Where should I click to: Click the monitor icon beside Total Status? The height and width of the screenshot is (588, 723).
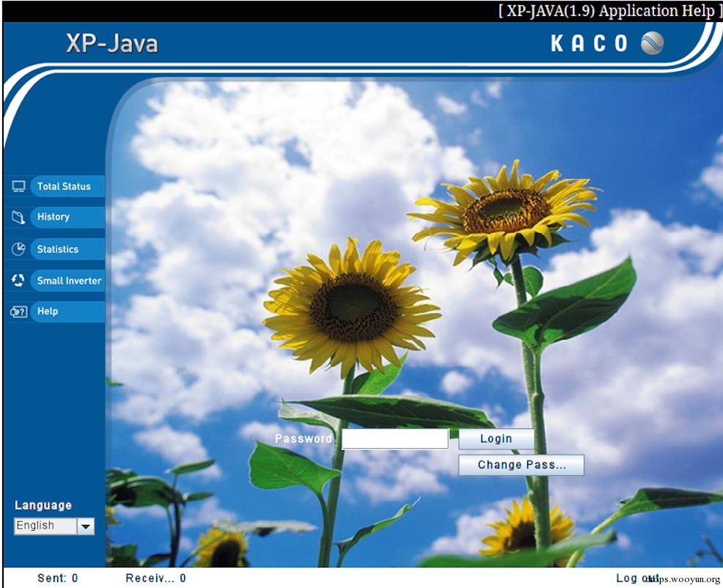(x=18, y=186)
